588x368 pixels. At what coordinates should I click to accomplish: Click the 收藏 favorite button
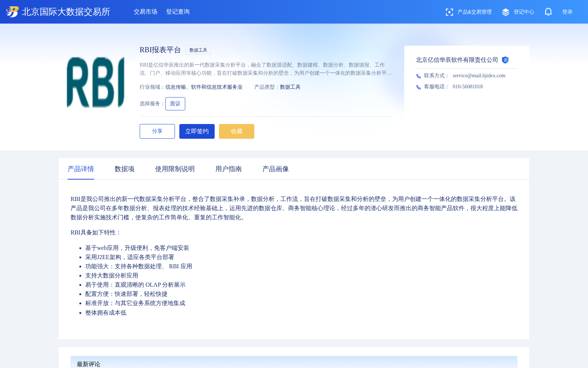pos(237,131)
